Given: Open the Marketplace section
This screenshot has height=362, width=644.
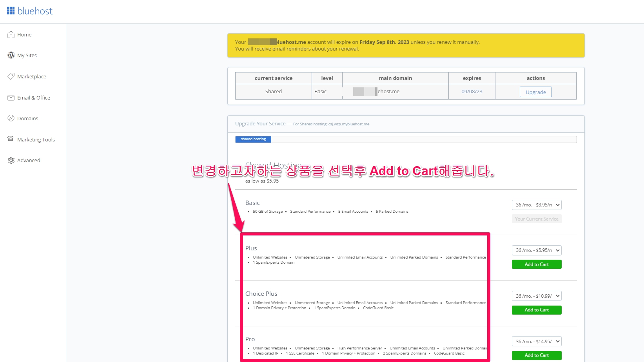Looking at the screenshot, I should (x=32, y=76).
